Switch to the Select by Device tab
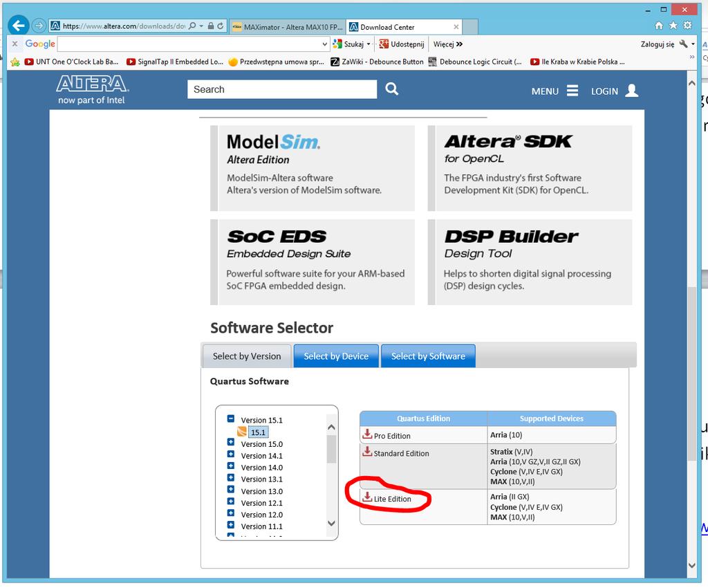 [336, 356]
